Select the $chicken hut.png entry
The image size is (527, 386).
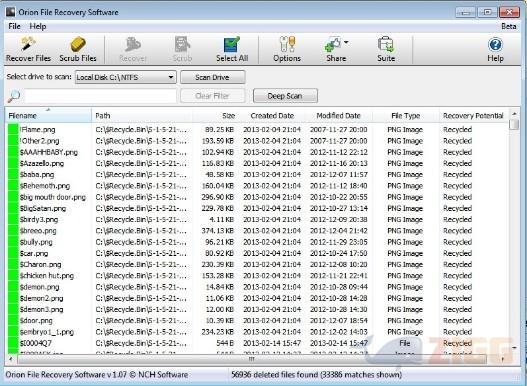(257, 276)
